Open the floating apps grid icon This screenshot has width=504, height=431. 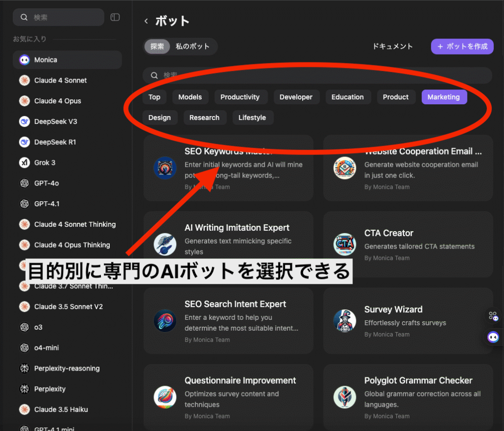(x=493, y=316)
